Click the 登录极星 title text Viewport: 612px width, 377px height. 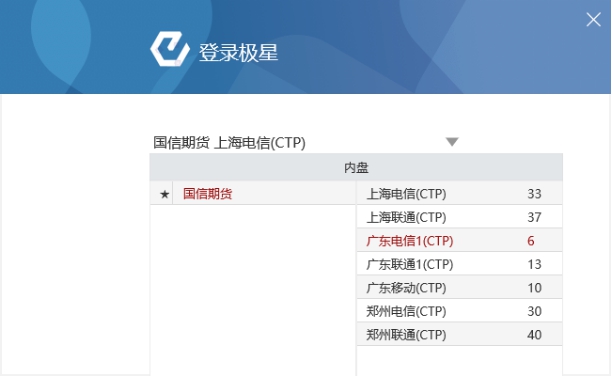pos(238,53)
